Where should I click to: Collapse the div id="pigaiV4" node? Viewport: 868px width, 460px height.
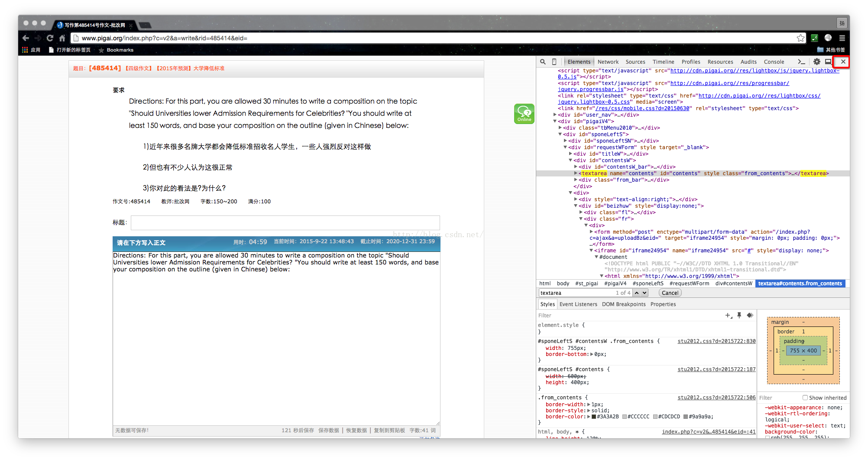coord(555,121)
